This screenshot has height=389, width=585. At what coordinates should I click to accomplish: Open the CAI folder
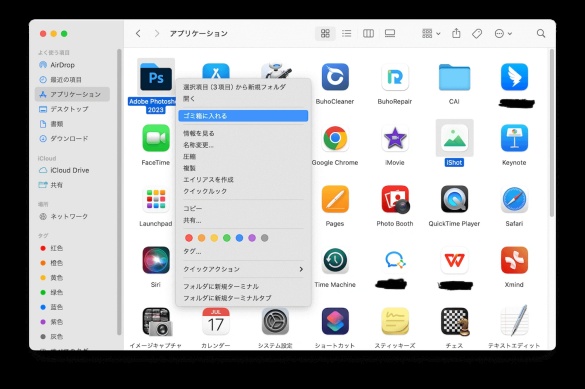pyautogui.click(x=454, y=77)
